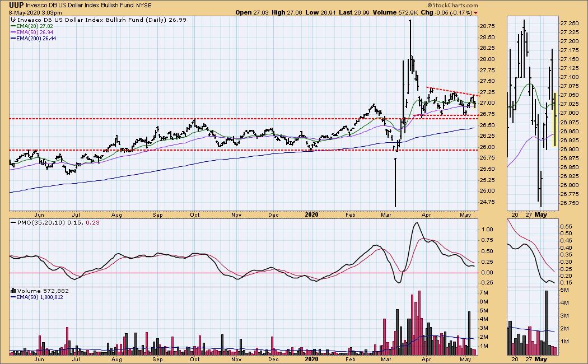Click the 28.75 price axis label

pos(487,26)
